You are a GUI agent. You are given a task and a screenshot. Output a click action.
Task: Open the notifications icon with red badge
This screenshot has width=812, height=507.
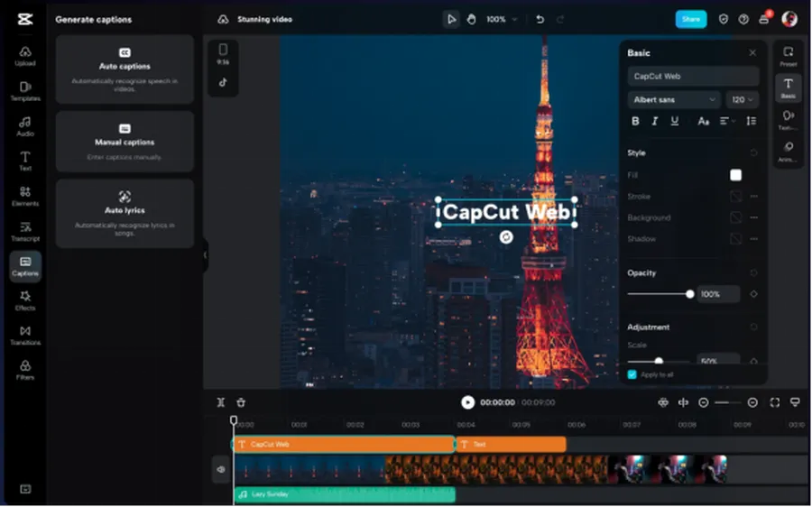(x=764, y=19)
